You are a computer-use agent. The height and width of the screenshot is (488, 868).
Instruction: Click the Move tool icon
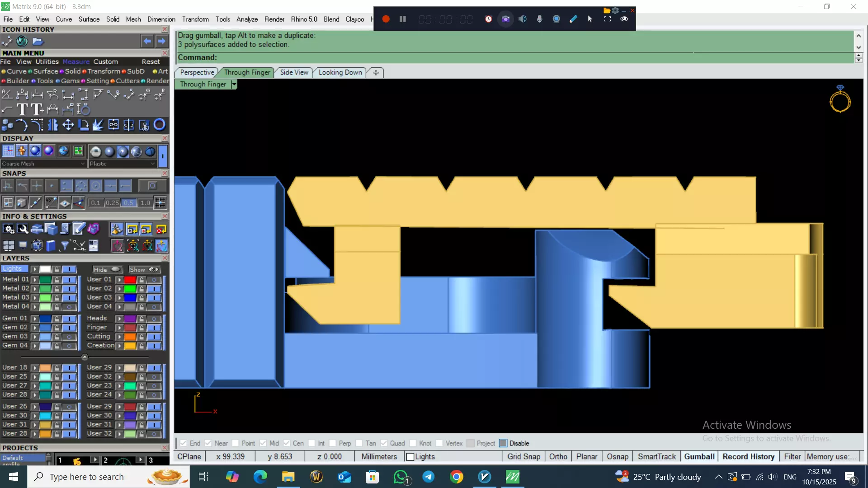click(68, 125)
